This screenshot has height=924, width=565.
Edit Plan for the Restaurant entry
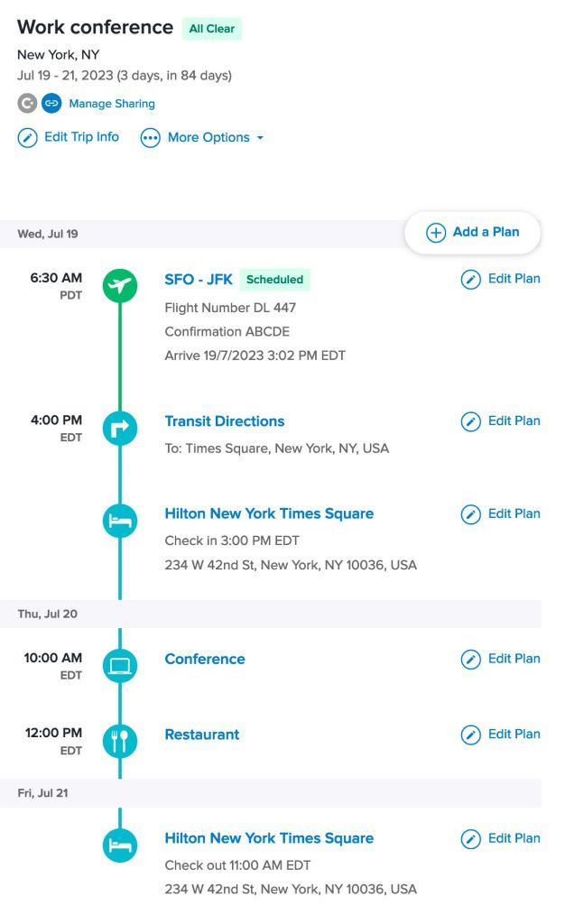tap(501, 735)
